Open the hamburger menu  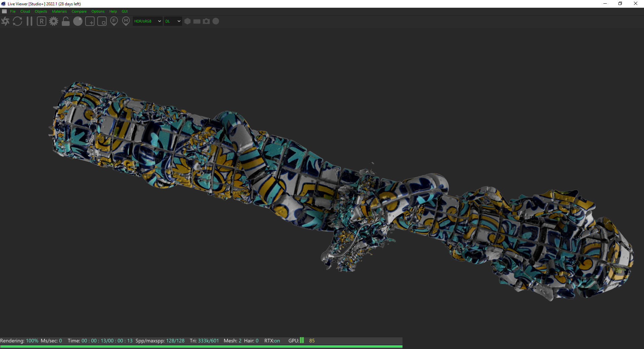[x=4, y=11]
